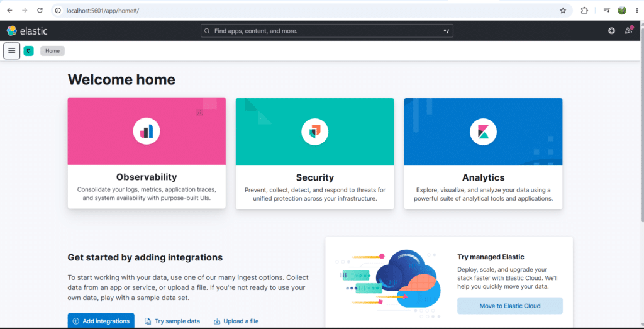The height and width of the screenshot is (329, 644).
Task: Open the green D space selector avatar
Action: pos(28,51)
